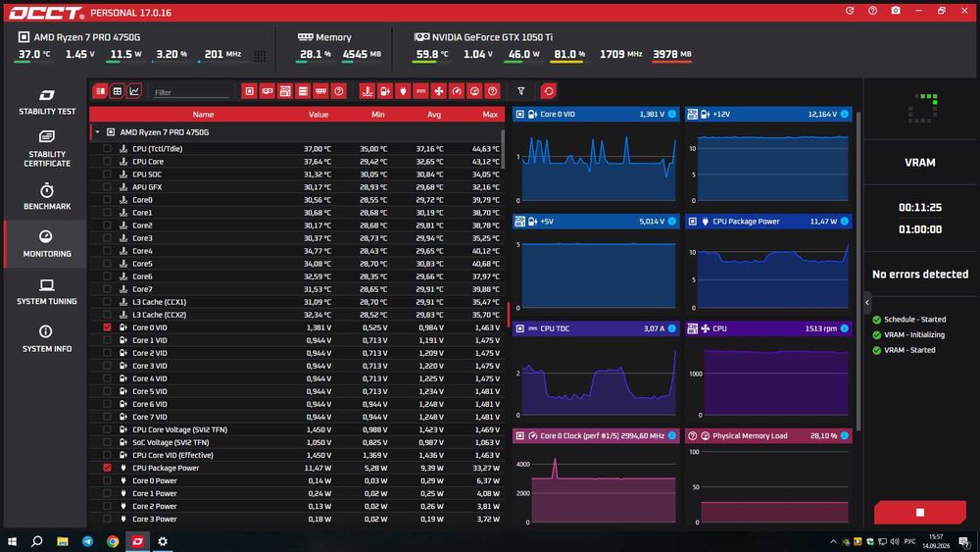Show current sensors only
Viewport: 980px width, 552px height.
[420, 91]
